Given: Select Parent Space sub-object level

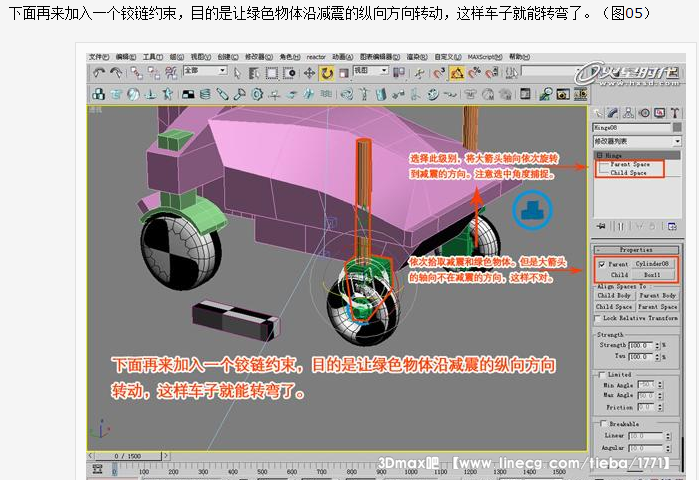Looking at the screenshot, I should tap(630, 164).
